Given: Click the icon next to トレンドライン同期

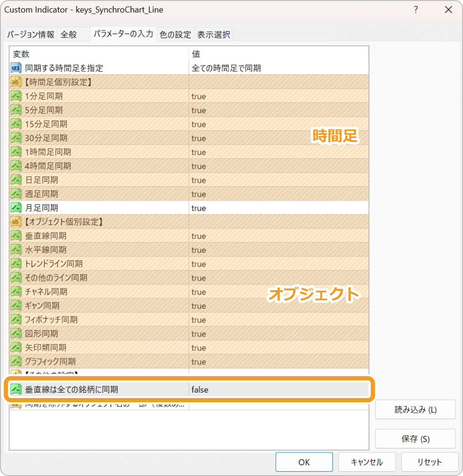Looking at the screenshot, I should pyautogui.click(x=16, y=264).
